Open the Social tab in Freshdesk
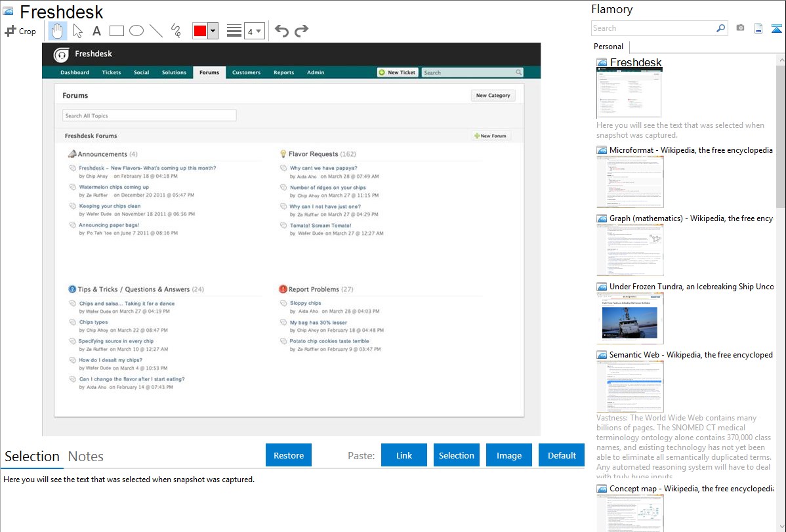 coord(141,72)
